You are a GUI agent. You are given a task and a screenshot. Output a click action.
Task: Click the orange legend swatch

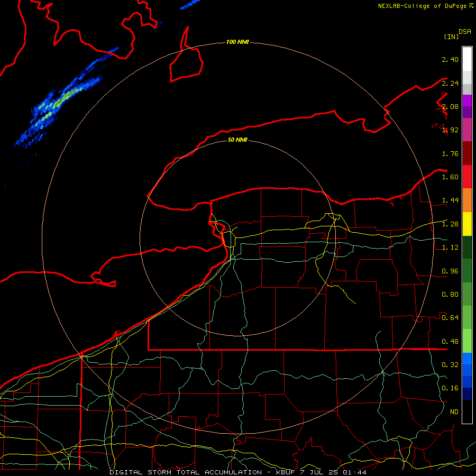[467, 200]
